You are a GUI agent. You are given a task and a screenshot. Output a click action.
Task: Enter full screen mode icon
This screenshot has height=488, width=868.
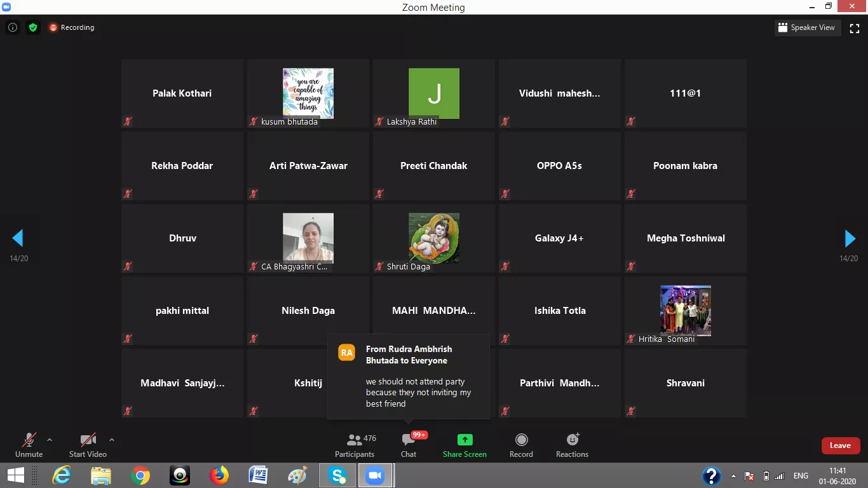coord(855,28)
